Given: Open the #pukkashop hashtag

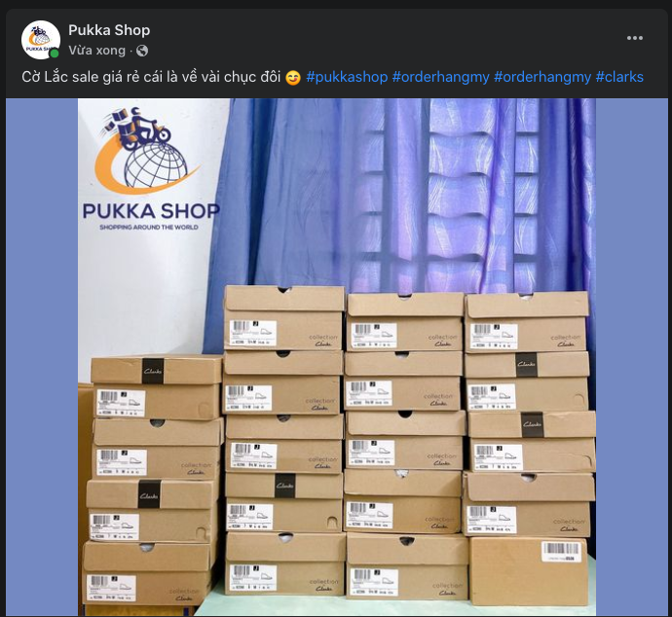Looking at the screenshot, I should 347,77.
